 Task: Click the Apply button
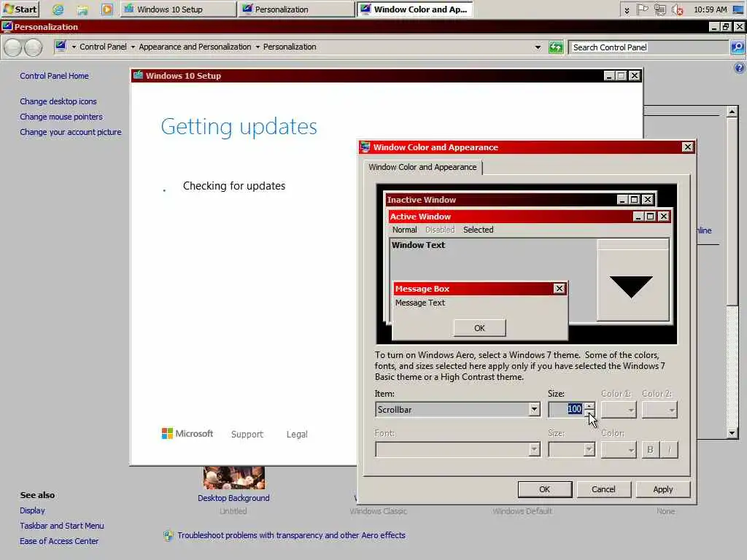click(x=662, y=489)
